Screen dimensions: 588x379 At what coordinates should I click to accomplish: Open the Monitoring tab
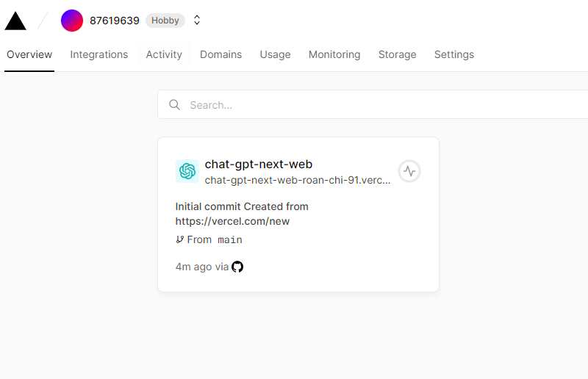[x=334, y=54]
